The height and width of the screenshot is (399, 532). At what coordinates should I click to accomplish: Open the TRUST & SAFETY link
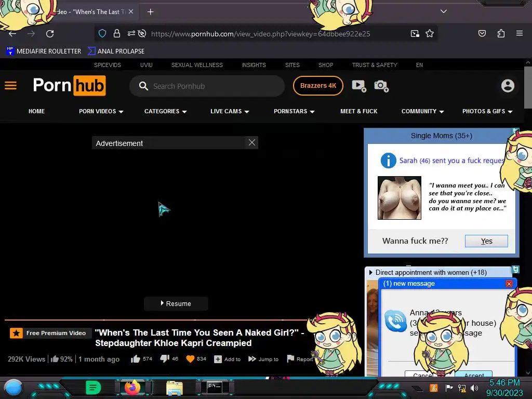click(374, 65)
